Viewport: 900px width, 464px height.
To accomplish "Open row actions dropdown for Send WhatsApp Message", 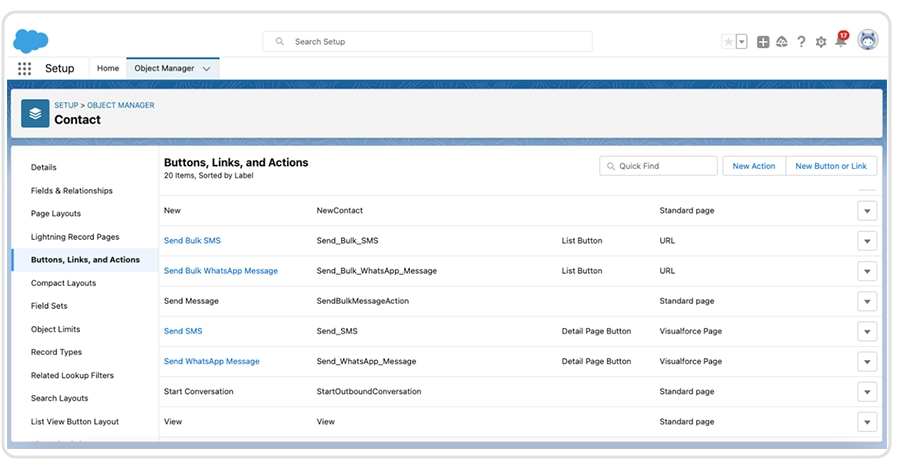I will click(867, 362).
